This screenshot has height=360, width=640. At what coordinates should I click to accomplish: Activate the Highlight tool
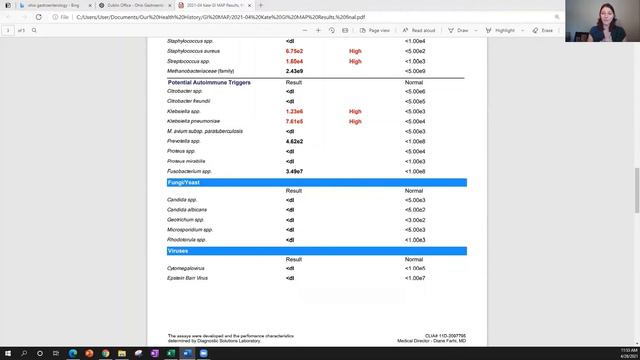(x=500, y=30)
